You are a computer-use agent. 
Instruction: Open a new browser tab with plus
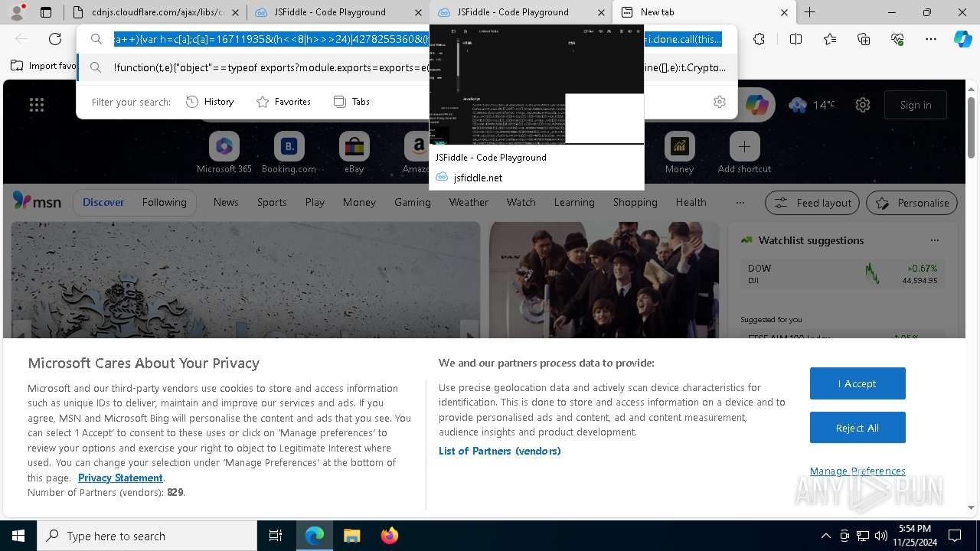coord(809,12)
